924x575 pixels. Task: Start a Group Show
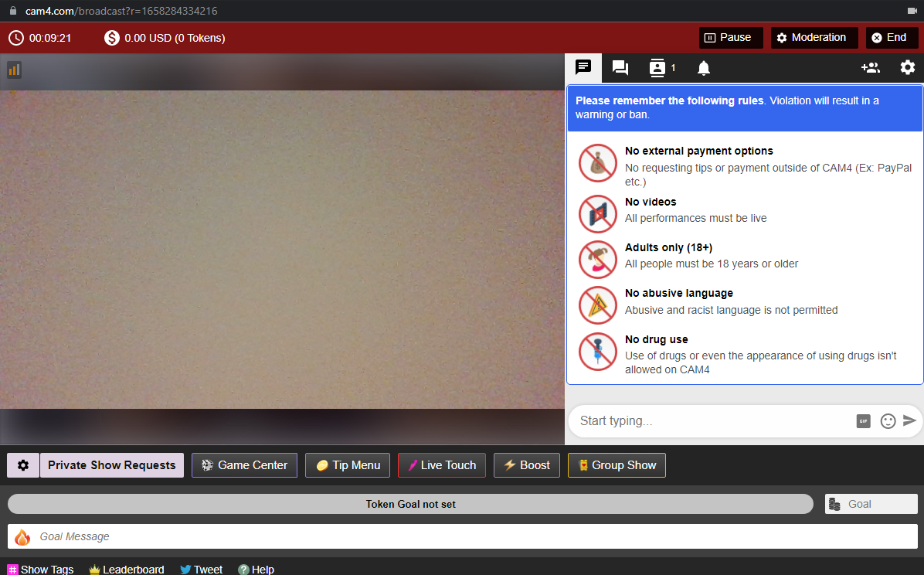tap(617, 465)
